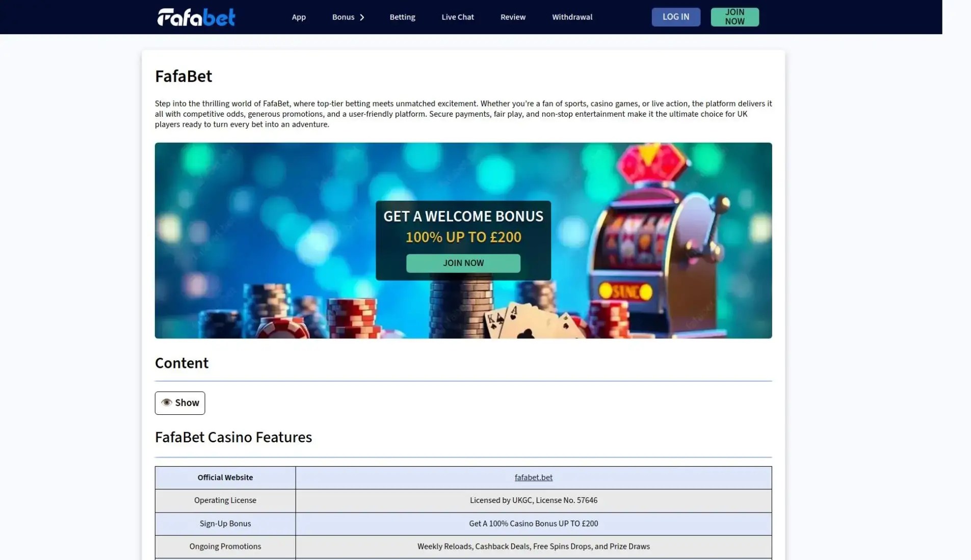This screenshot has width=971, height=560.
Task: Click the JOIN NOW button in the header
Action: (734, 17)
